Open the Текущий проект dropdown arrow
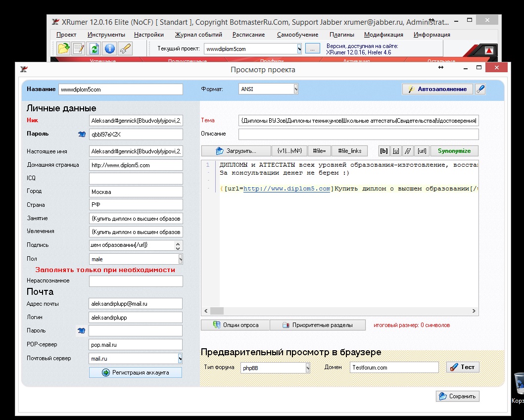The height and width of the screenshot is (420, 524). pyautogui.click(x=299, y=49)
